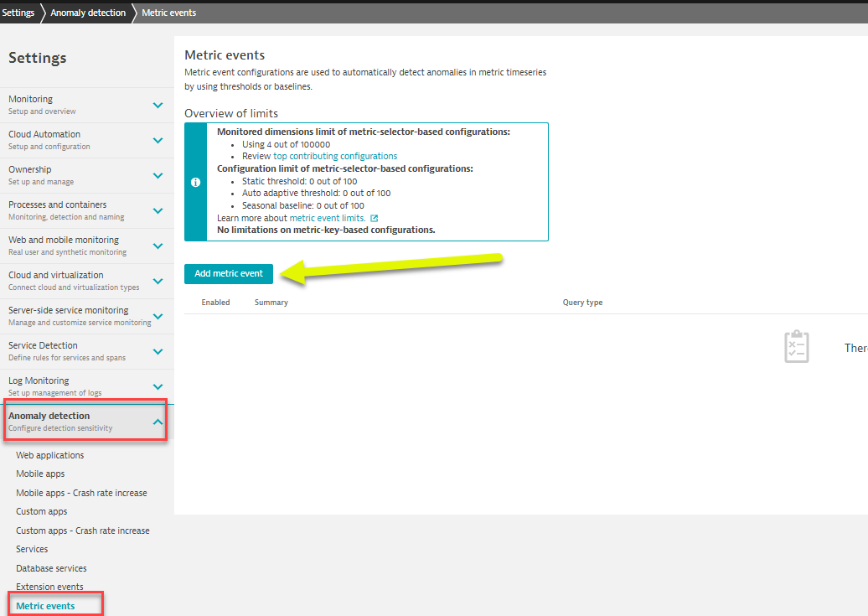The width and height of the screenshot is (868, 616).
Task: Go to Settings breadcrumb
Action: [x=18, y=13]
